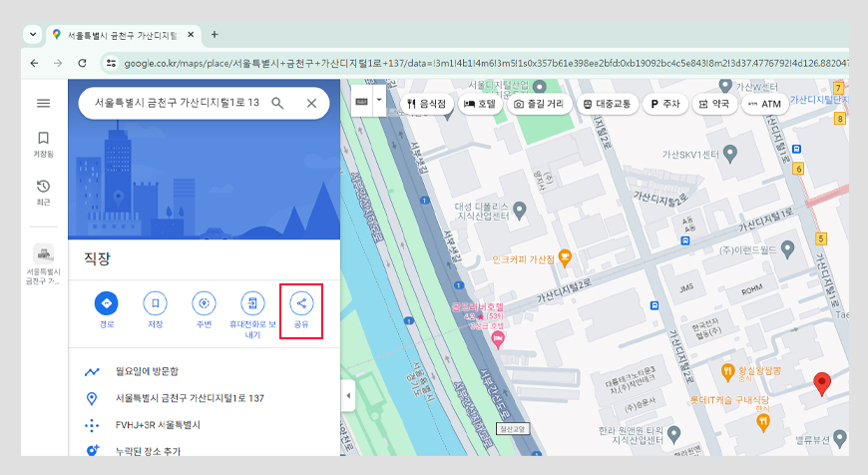
Task: Select the 가산SKV1센터 map marker
Action: 730,154
